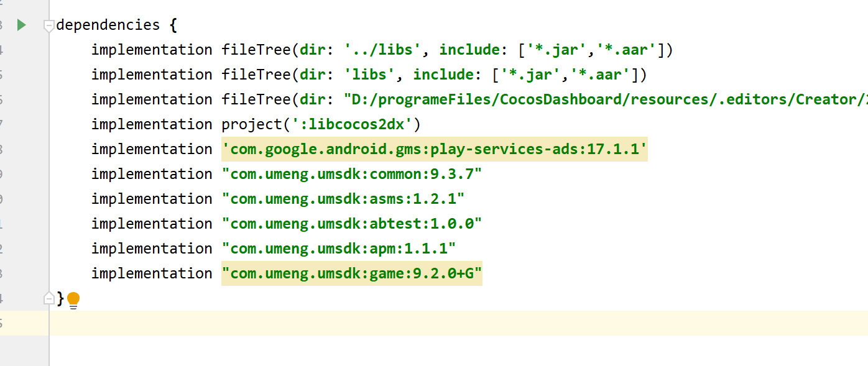868x366 pixels.
Task: Collapse the dependencies block fold marker
Action: (x=49, y=25)
